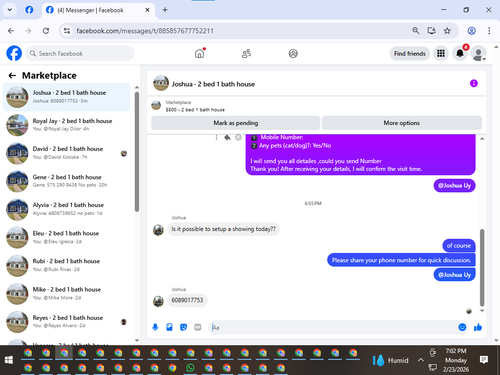Open the account avatar menu
Viewport: 500px width, 375px height.
478,53
